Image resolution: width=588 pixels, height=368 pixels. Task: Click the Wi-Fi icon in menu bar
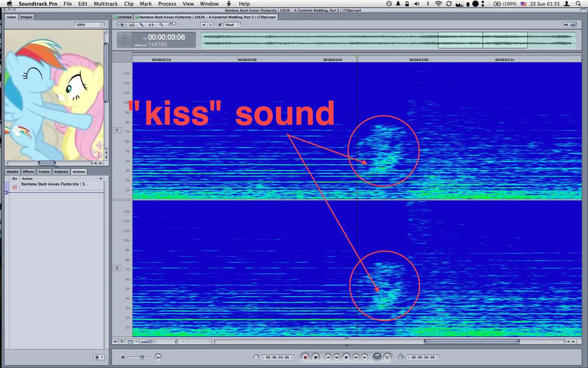(x=438, y=4)
